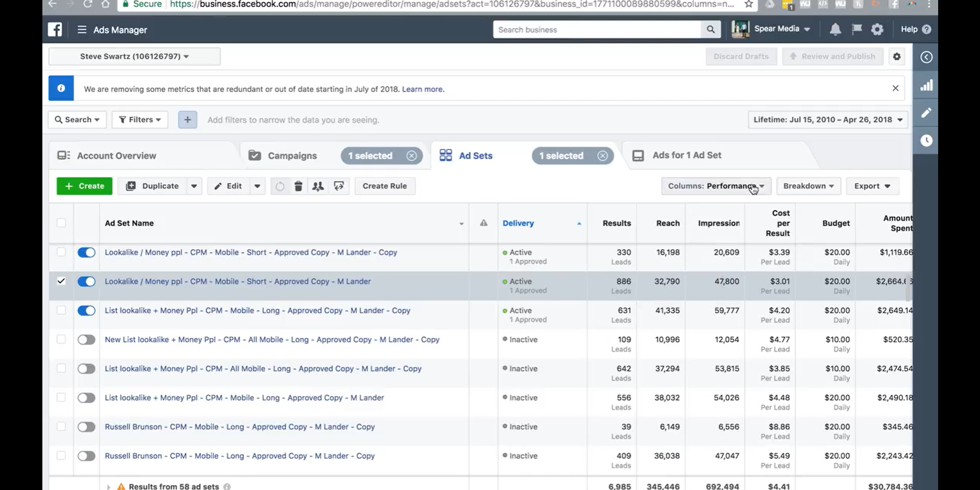Click the audience people icon
980x490 pixels.
[x=318, y=186]
